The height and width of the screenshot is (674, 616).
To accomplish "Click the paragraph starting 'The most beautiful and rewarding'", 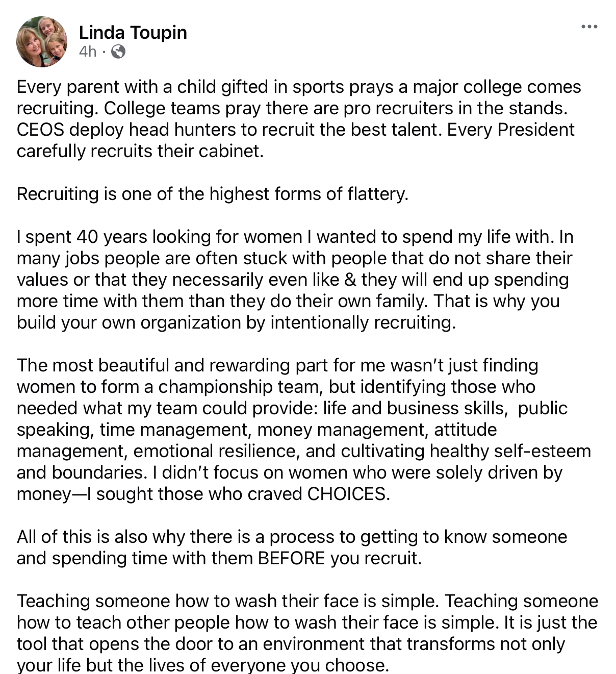I will [x=304, y=430].
